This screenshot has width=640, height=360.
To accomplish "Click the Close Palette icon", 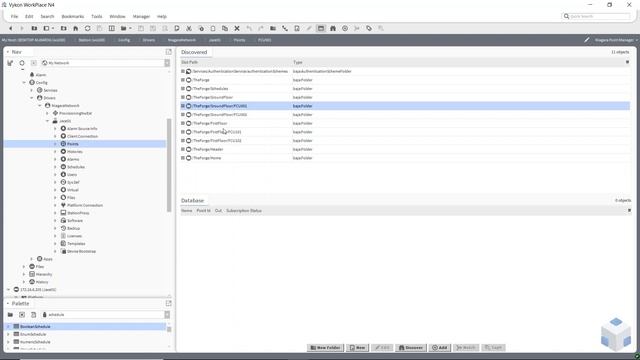I will pyautogui.click(x=22, y=315).
